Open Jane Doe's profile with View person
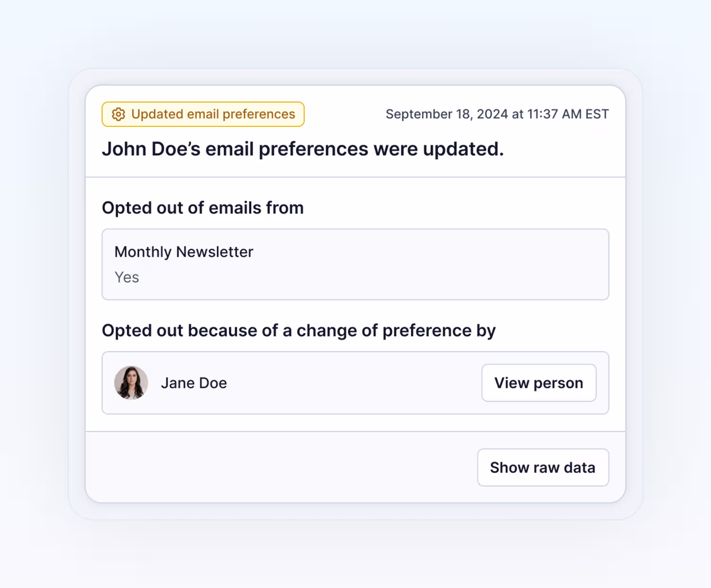711x588 pixels. click(539, 383)
